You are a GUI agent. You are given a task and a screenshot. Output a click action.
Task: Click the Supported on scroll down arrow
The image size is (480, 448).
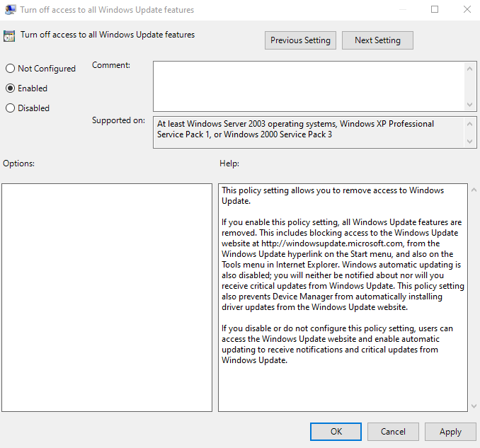[469, 142]
